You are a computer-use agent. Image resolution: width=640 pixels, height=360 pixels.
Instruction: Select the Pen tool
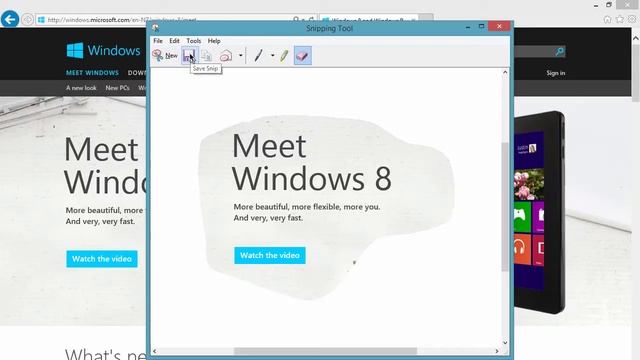pos(258,56)
